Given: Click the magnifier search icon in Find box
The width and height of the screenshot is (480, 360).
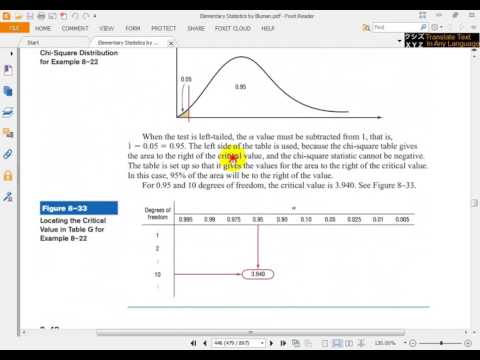Looking at the screenshot, I should 423,27.
